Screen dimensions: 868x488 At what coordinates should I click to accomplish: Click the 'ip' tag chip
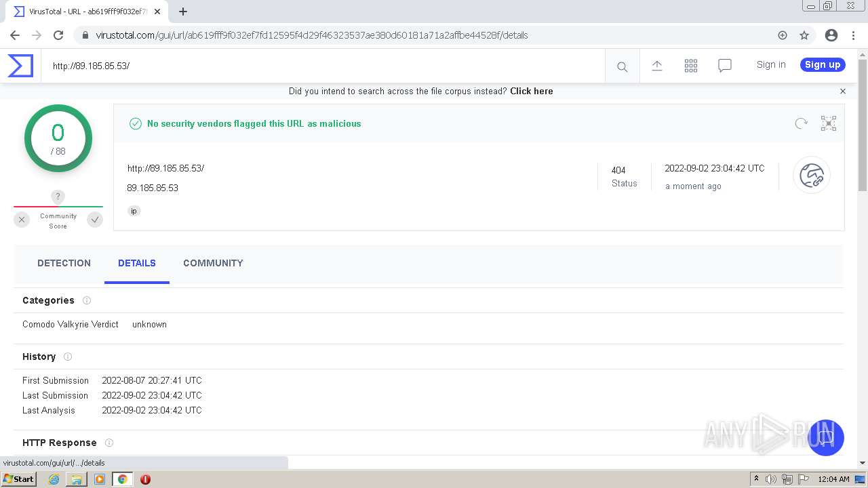(134, 211)
